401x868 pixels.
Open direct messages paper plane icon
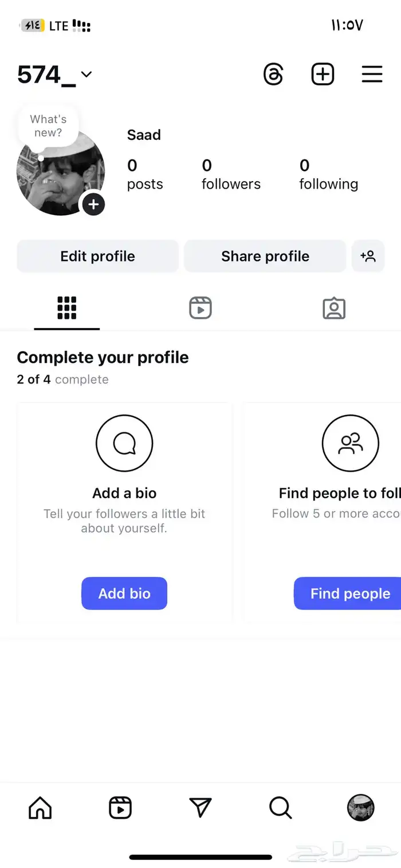pyautogui.click(x=200, y=808)
